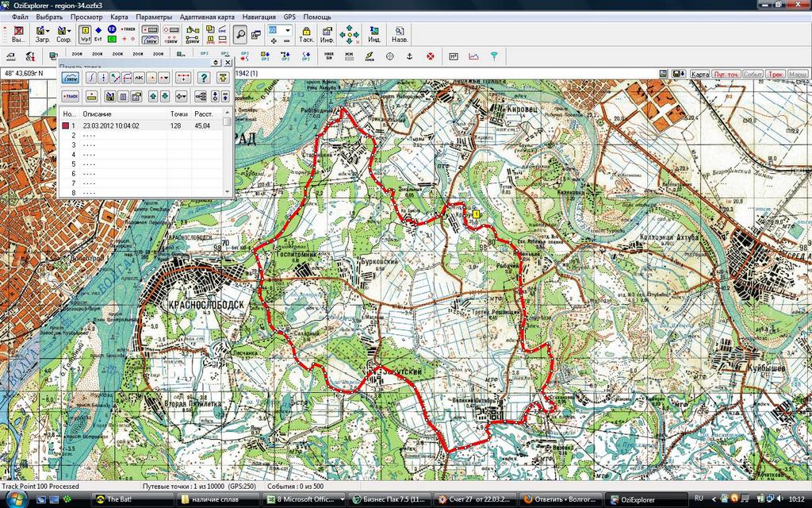Click the Таск. padlock icon
This screenshot has height=508, width=812.
[x=306, y=34]
